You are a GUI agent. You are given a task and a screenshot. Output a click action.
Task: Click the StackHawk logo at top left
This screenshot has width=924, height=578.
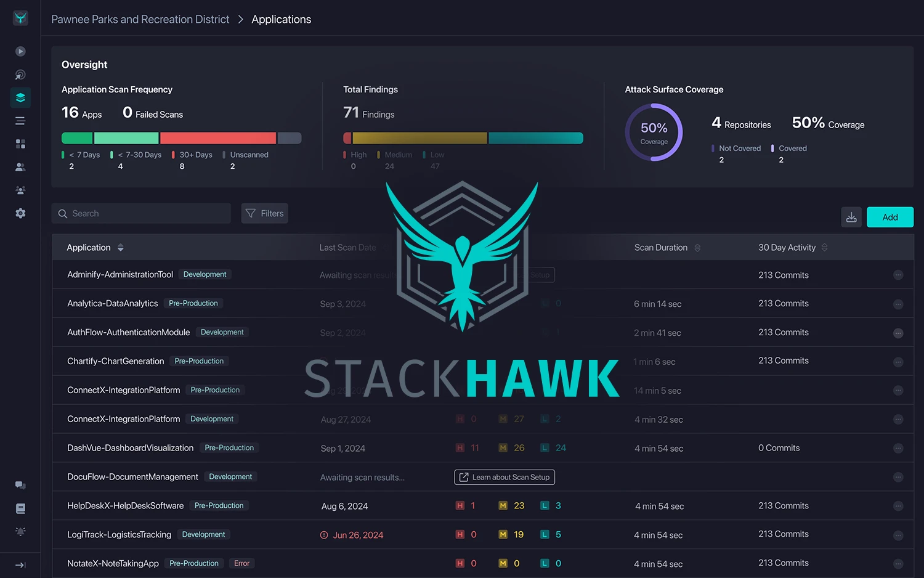click(20, 18)
